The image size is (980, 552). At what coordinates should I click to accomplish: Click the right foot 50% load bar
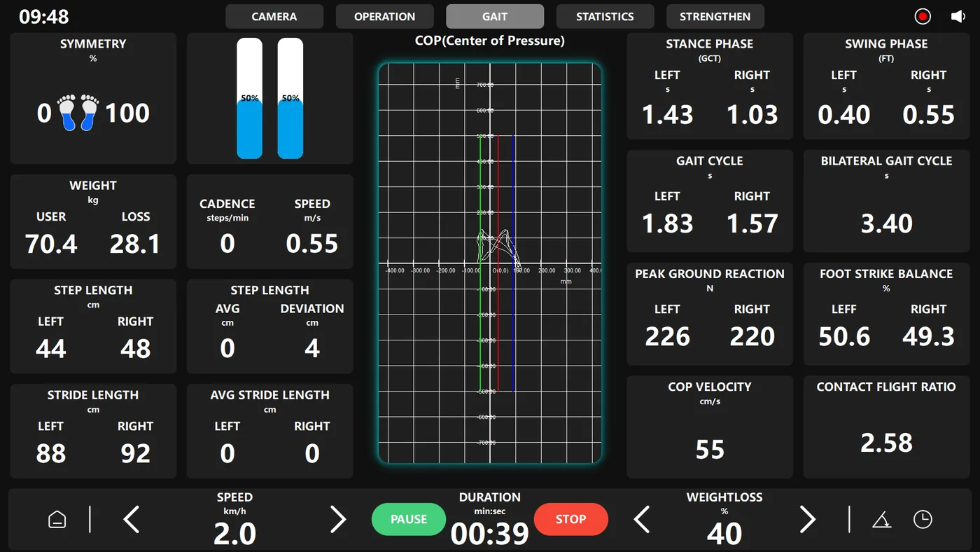click(x=290, y=98)
